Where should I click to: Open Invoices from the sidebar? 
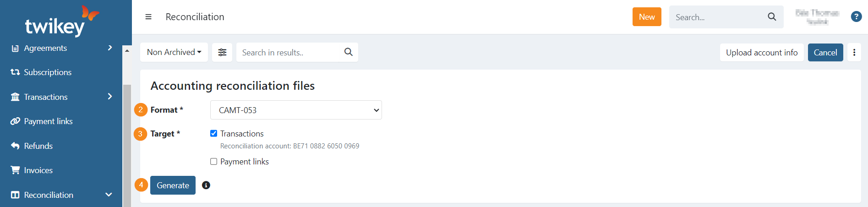pyautogui.click(x=38, y=170)
